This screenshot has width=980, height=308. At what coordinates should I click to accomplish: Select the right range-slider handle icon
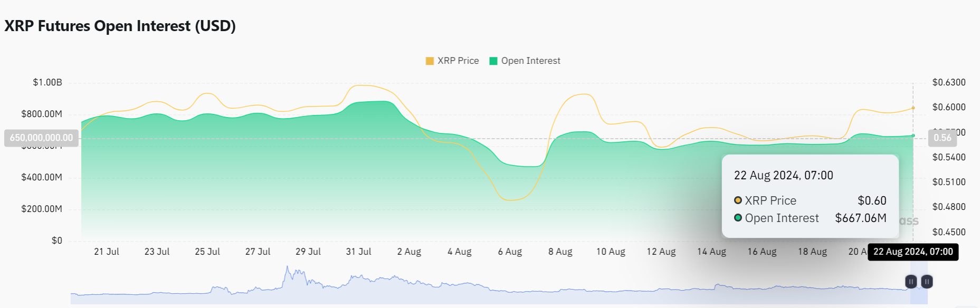927,282
